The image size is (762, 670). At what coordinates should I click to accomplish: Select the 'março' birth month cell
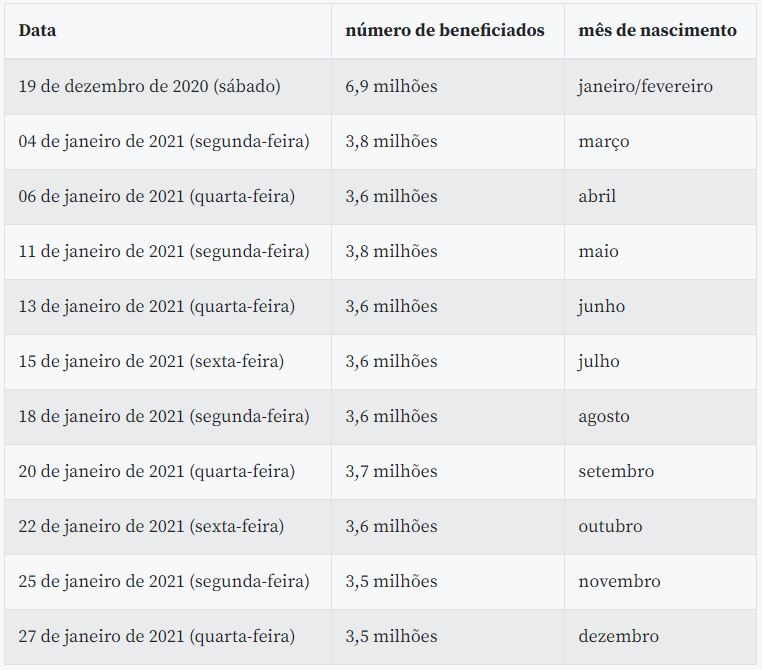[604, 141]
